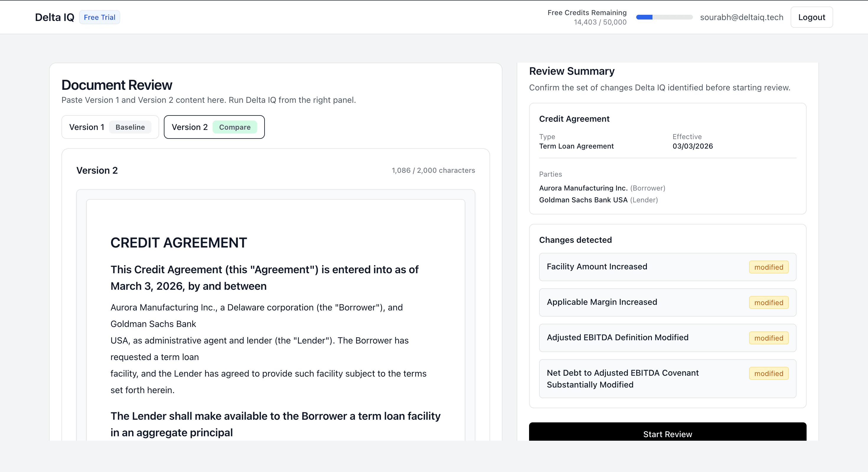Click the Baseline badge on Version 1
The width and height of the screenshot is (868, 472).
click(x=130, y=127)
